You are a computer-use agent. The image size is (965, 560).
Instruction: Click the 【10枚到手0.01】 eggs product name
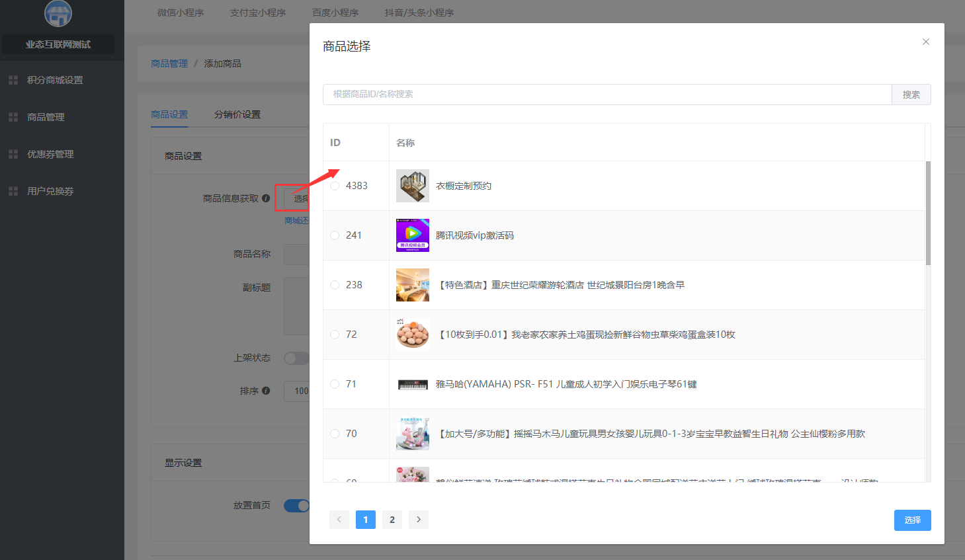pyautogui.click(x=586, y=335)
